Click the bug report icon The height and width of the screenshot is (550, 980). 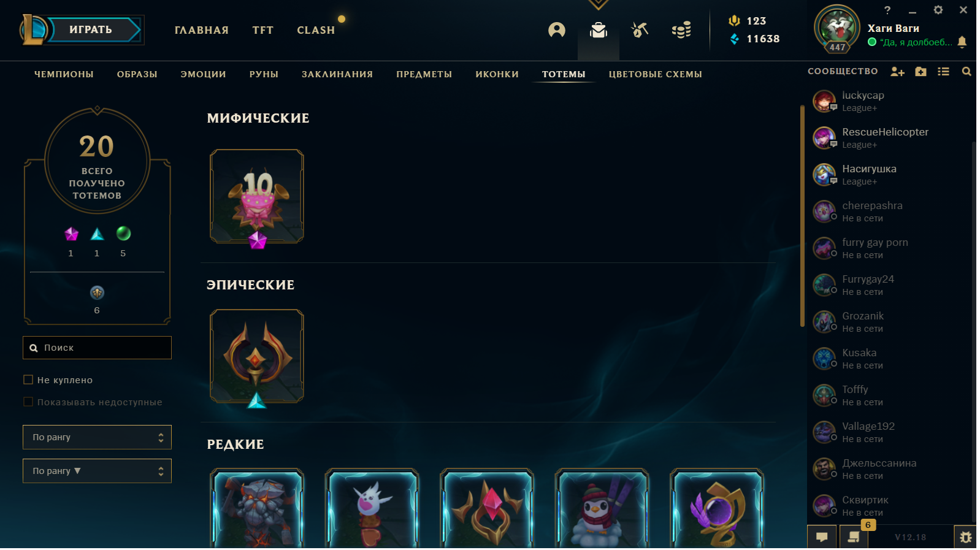(965, 537)
